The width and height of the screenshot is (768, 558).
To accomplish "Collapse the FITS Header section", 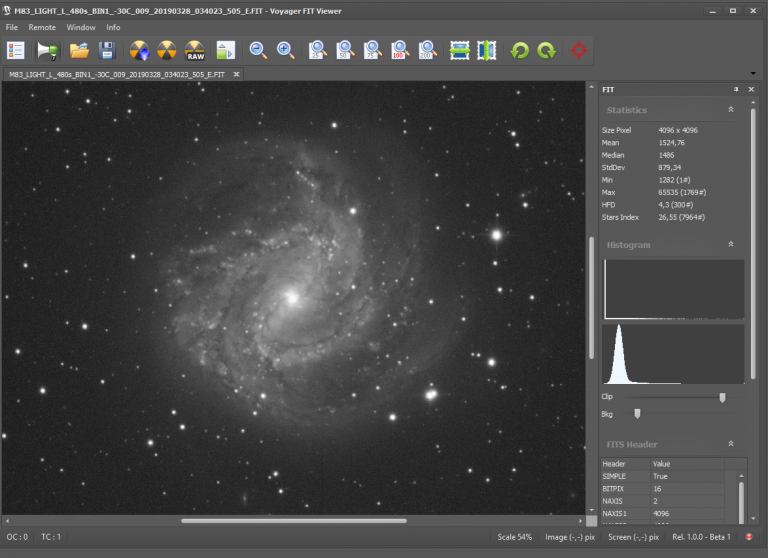I will click(730, 443).
